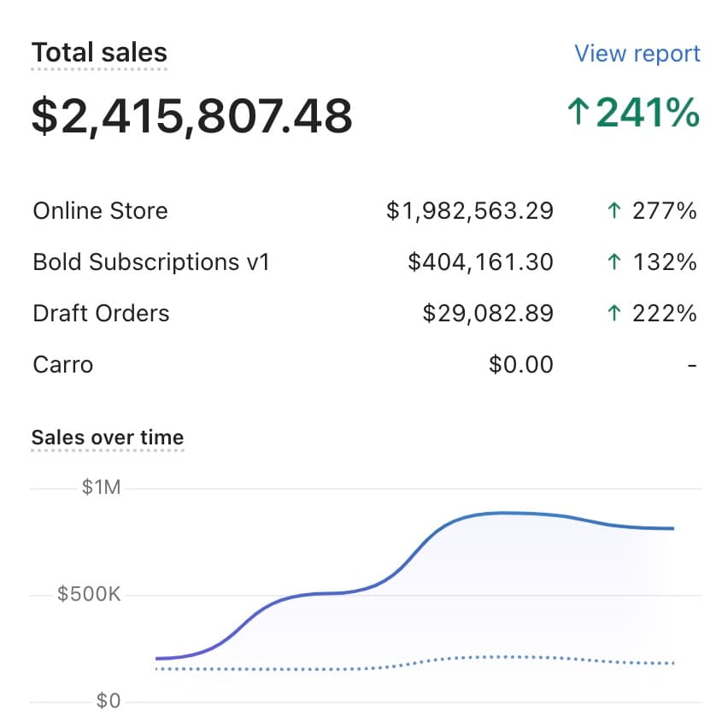Viewport: 728px width, 723px height.
Task: Click the Sales over time label
Action: click(107, 438)
